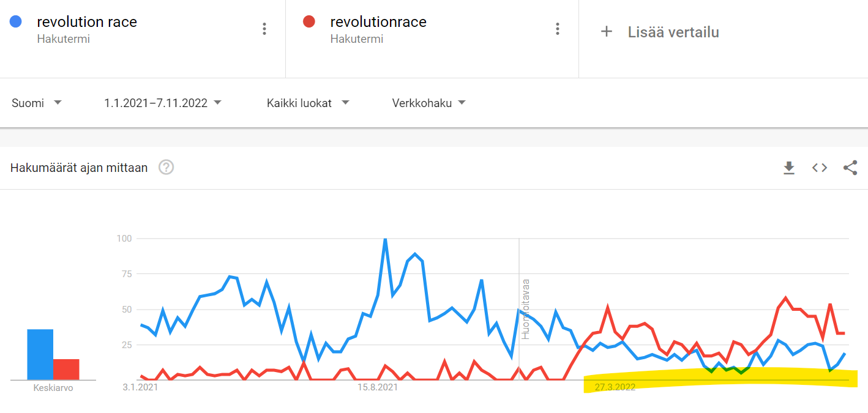This screenshot has width=868, height=413.
Task: Click the "Lisää vertailu" button
Action: coord(673,32)
